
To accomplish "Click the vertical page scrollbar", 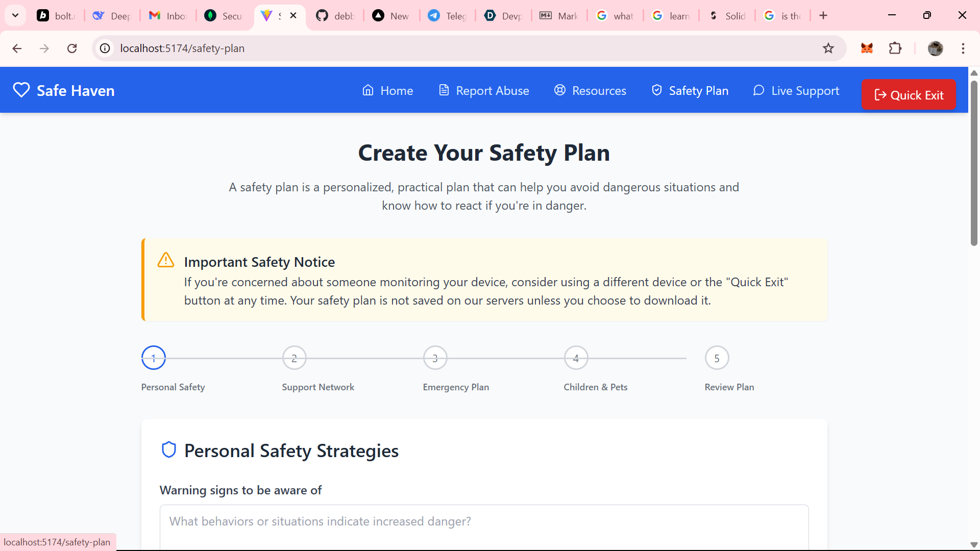I will tap(974, 163).
